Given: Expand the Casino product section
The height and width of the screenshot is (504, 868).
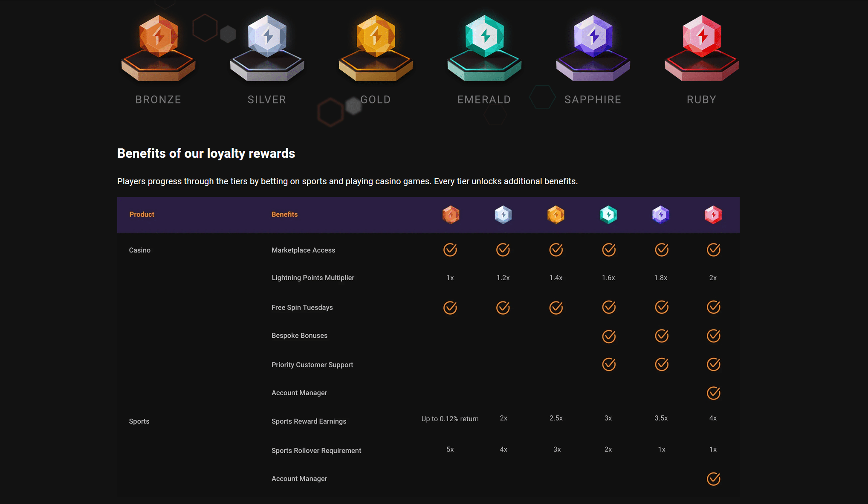Looking at the screenshot, I should pyautogui.click(x=140, y=250).
